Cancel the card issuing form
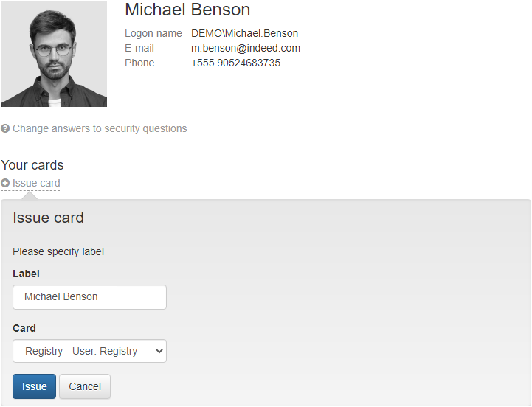The height and width of the screenshot is (407, 532). [85, 386]
